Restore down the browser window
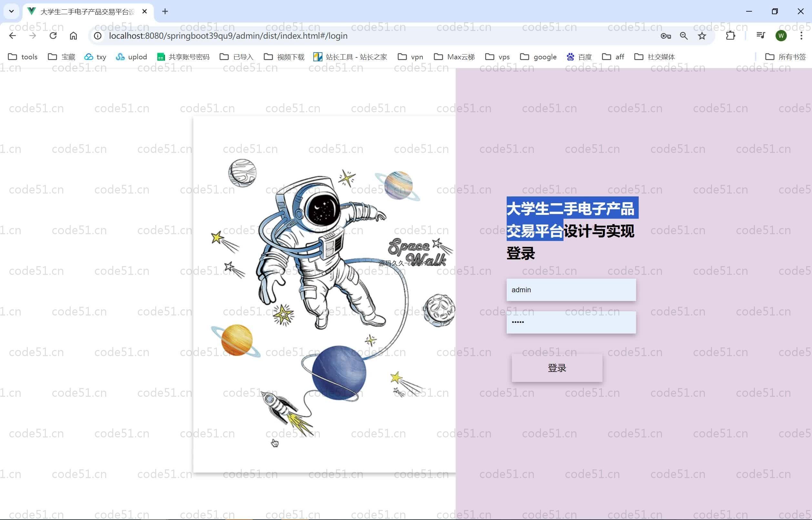 click(775, 12)
